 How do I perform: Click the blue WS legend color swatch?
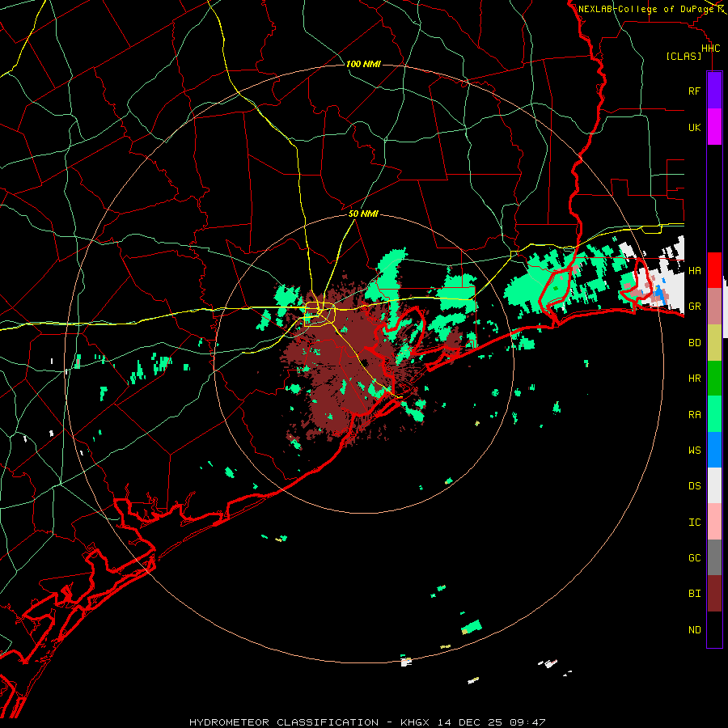point(714,450)
